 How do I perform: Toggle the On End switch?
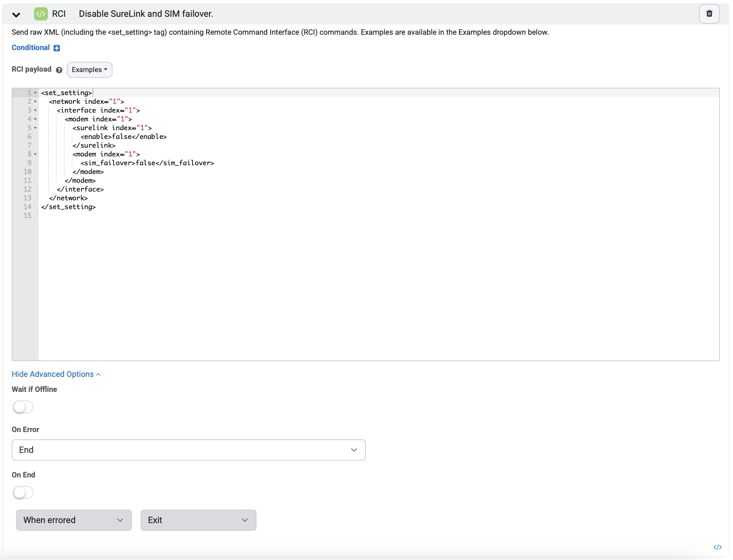pos(23,492)
